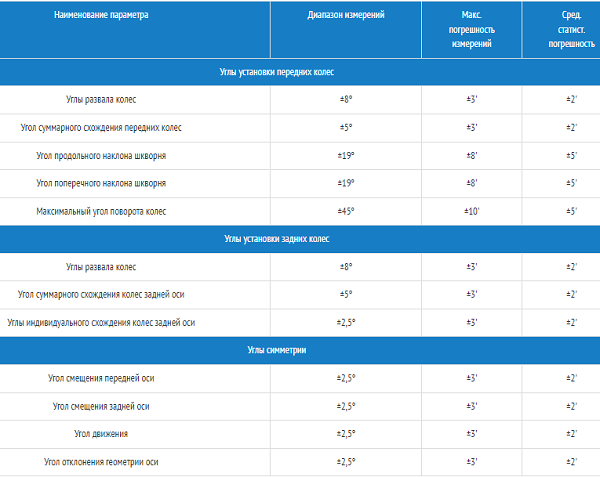
Task: Select 'Максимальный угол поворота колес' row label
Action: point(101,212)
